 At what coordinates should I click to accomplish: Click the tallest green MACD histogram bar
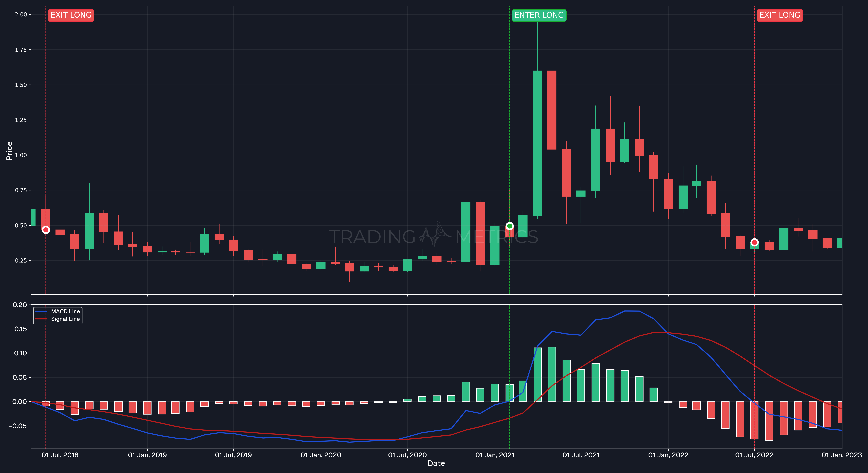[x=552, y=374]
